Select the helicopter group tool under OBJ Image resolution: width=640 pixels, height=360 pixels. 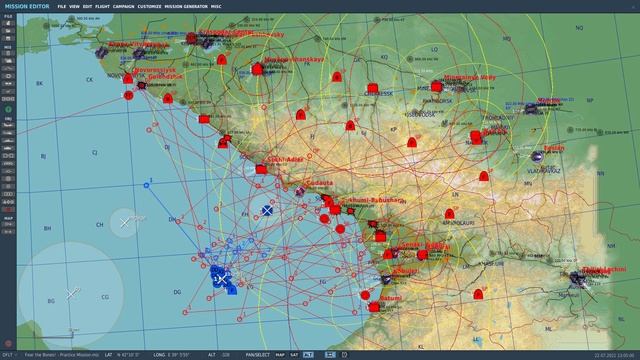click(x=8, y=133)
